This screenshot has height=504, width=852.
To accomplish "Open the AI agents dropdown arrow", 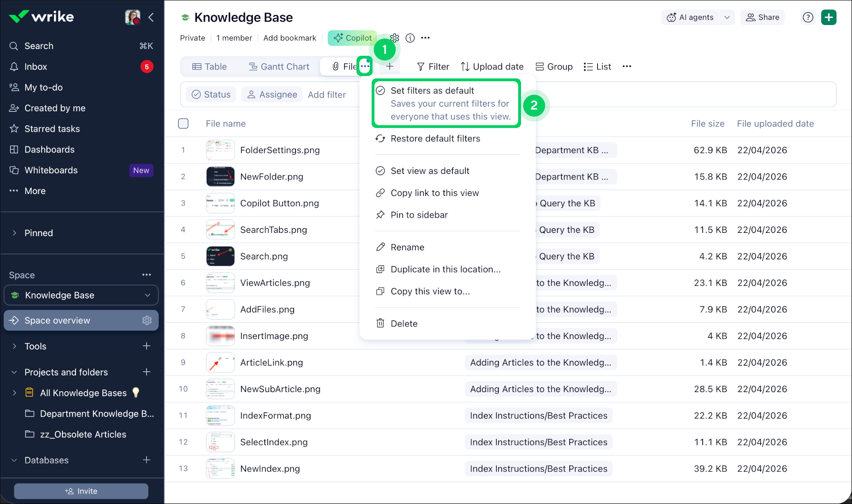I will tap(727, 17).
